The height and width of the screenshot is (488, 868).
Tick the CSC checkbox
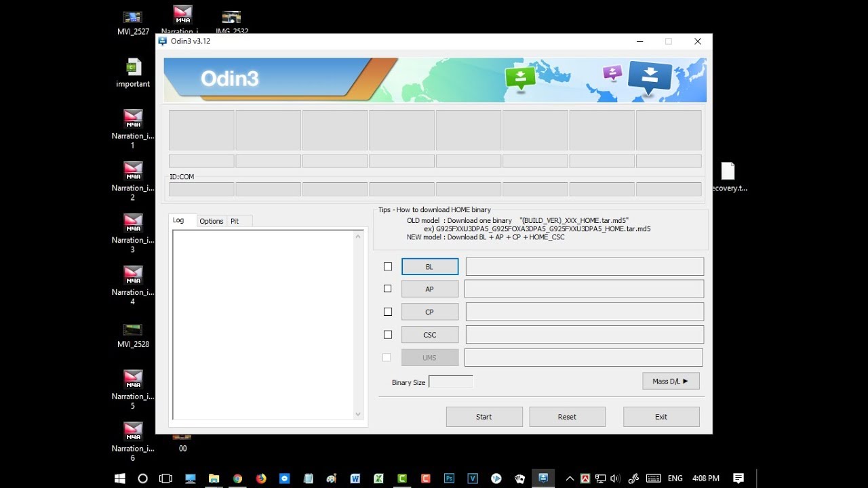pos(388,334)
